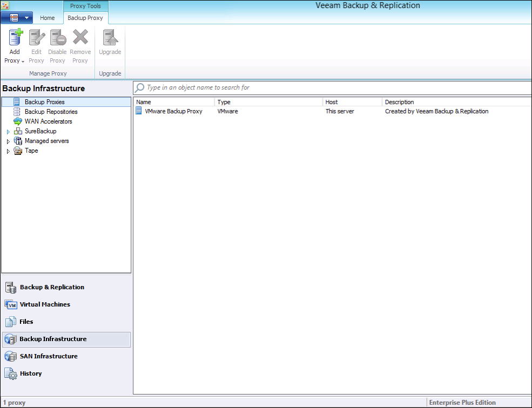The height and width of the screenshot is (408, 532).
Task: Click the Upgrade ribbon icon
Action: pos(110,38)
